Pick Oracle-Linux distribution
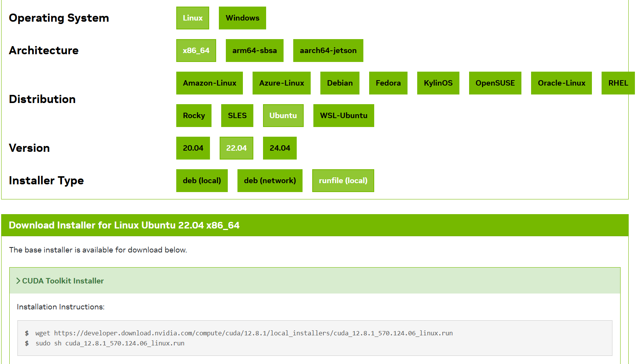Viewport: 638px width, 364px height. click(561, 83)
